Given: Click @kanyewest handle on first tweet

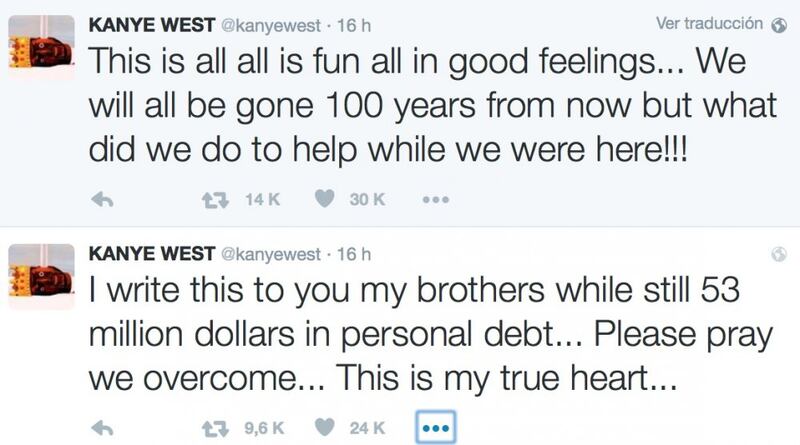Looking at the screenshot, I should point(270,26).
